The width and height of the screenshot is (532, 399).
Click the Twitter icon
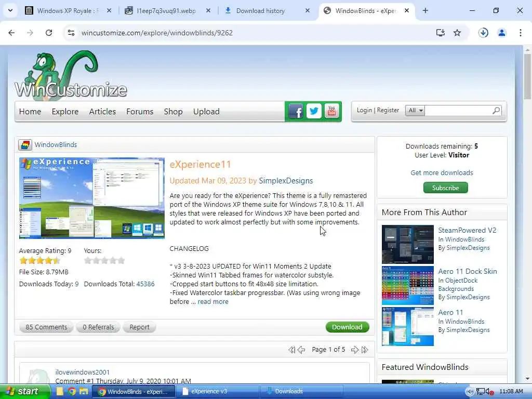click(x=314, y=111)
